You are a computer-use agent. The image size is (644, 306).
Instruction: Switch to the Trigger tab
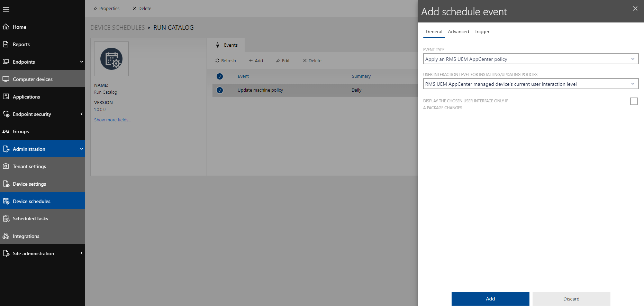pyautogui.click(x=482, y=31)
